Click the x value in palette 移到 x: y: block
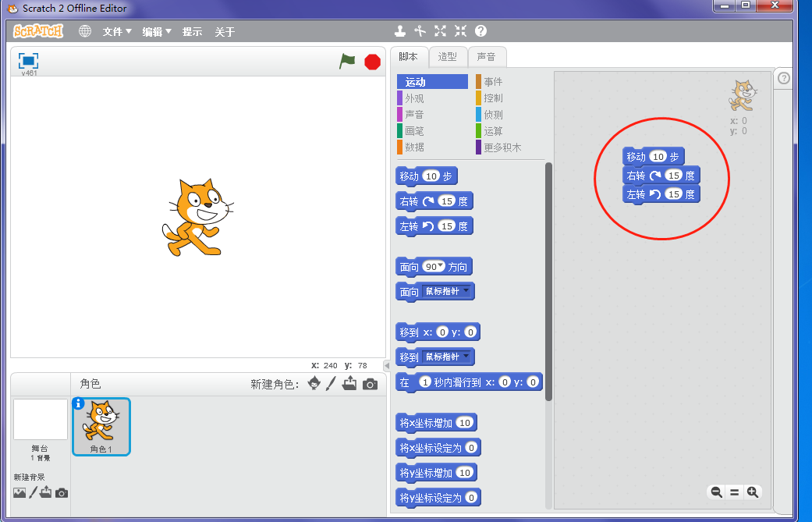This screenshot has height=522, width=812. (x=442, y=332)
